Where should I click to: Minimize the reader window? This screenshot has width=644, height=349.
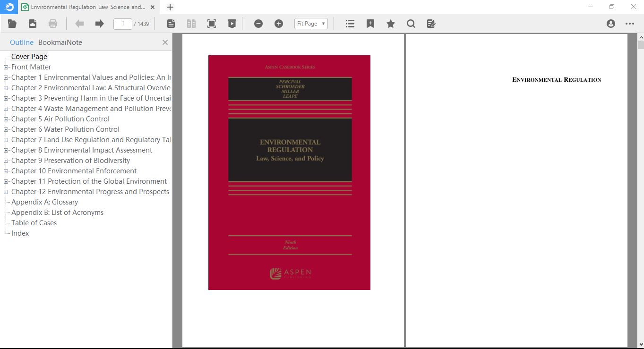pos(591,7)
